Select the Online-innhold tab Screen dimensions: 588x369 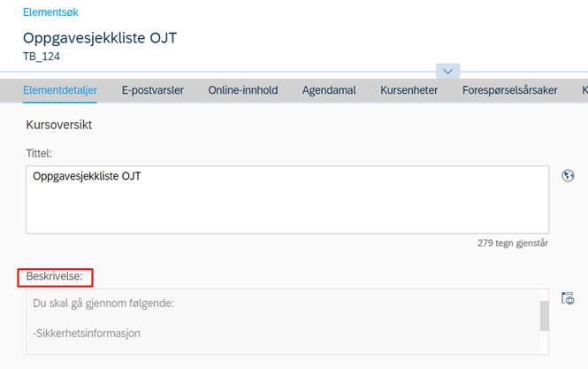pyautogui.click(x=243, y=90)
